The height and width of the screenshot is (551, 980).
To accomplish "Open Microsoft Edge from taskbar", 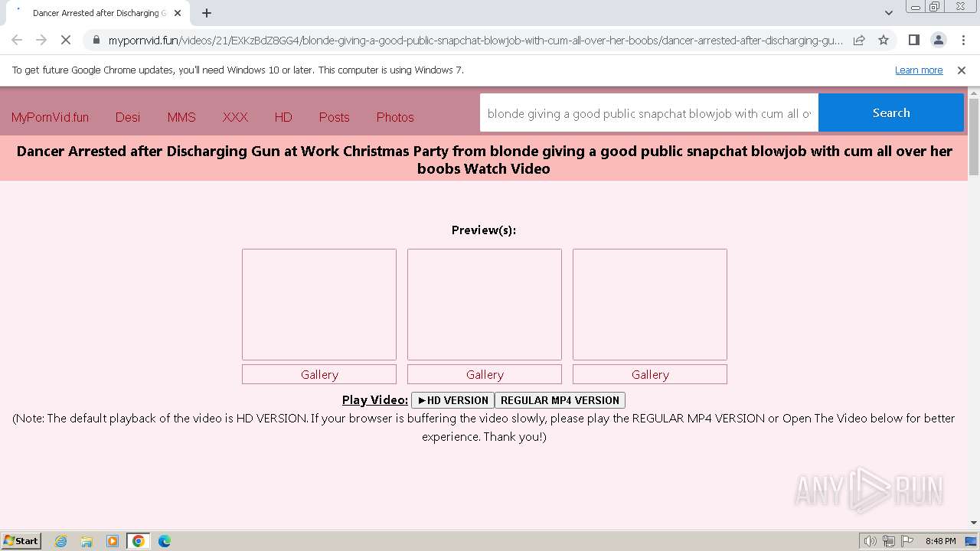I will (x=165, y=541).
